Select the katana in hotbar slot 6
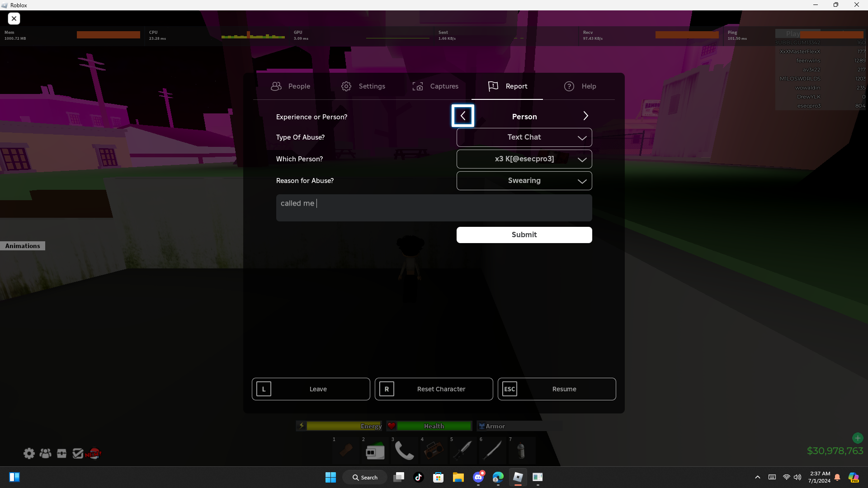Viewport: 868px width, 488px height. pyautogui.click(x=493, y=450)
